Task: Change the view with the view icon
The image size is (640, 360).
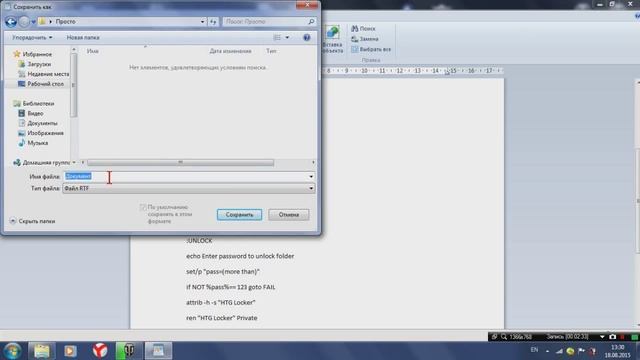Action: 277,38
